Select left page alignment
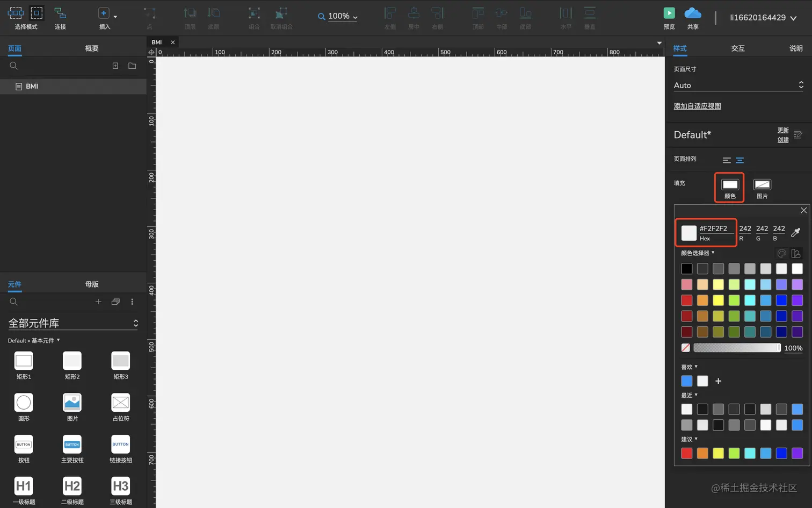This screenshot has height=508, width=812. click(x=727, y=160)
